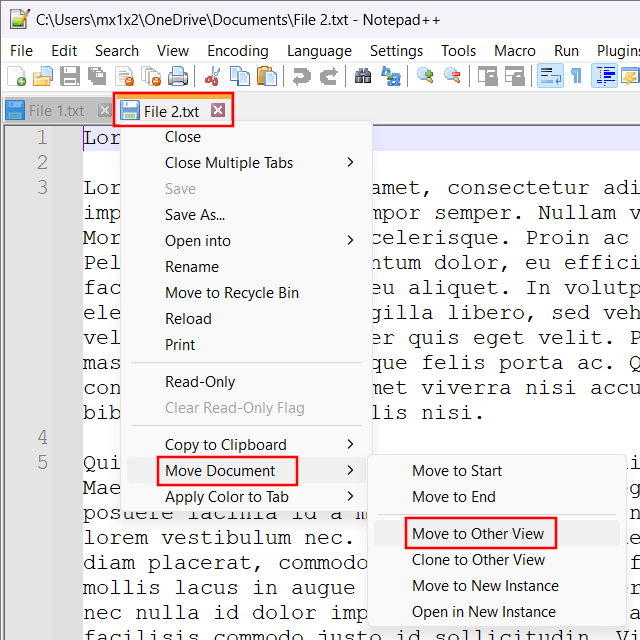Screen dimensions: 640x640
Task: Expand the Close Multiple Tabs submenu arrow
Action: coord(350,162)
